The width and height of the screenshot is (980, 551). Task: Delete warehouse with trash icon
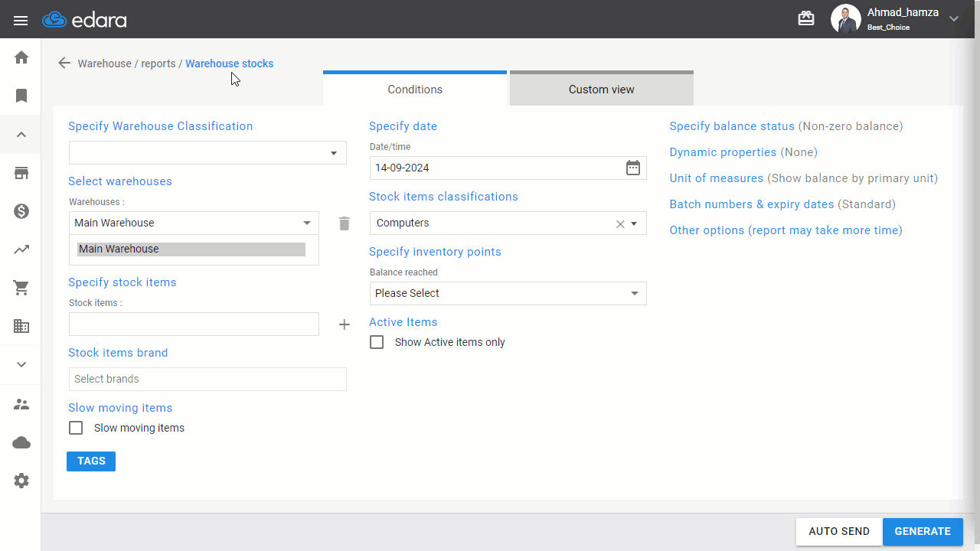point(345,223)
